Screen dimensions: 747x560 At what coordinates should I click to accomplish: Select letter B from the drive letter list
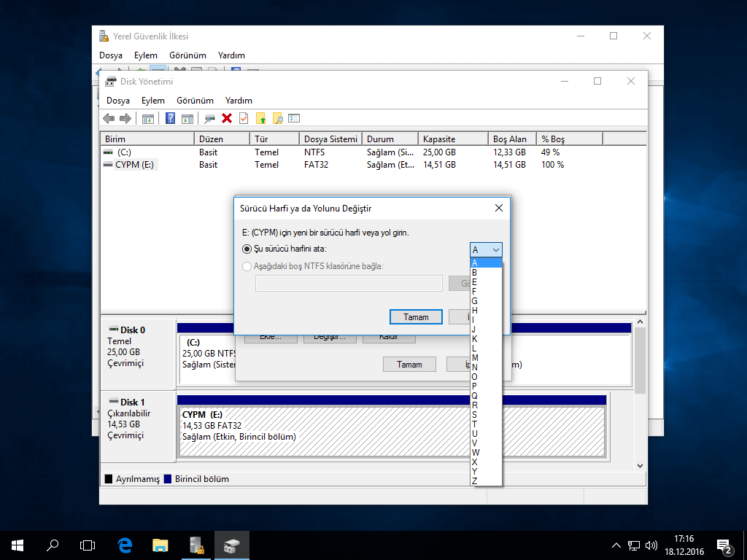point(475,272)
